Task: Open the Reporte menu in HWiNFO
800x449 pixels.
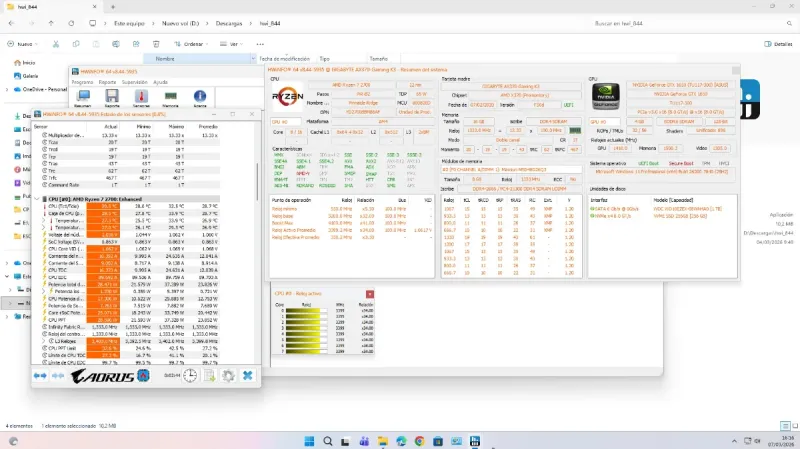Action: tap(107, 82)
